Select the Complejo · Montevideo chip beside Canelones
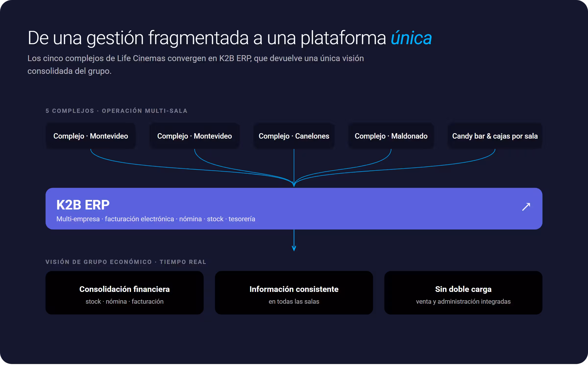Image resolution: width=588 pixels, height=365 pixels. 195,136
